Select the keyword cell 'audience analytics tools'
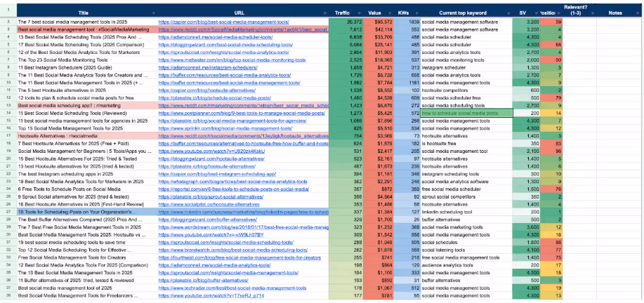The width and height of the screenshot is (644, 303). click(466, 265)
